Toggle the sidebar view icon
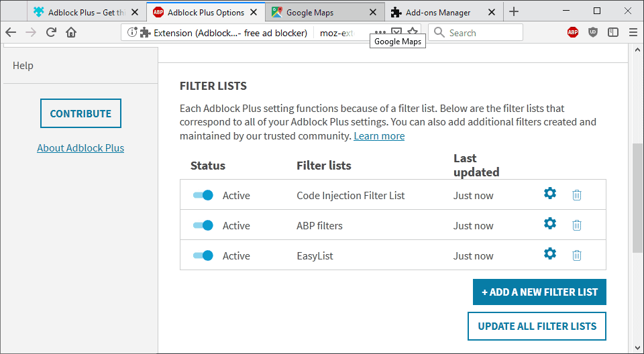 613,32
